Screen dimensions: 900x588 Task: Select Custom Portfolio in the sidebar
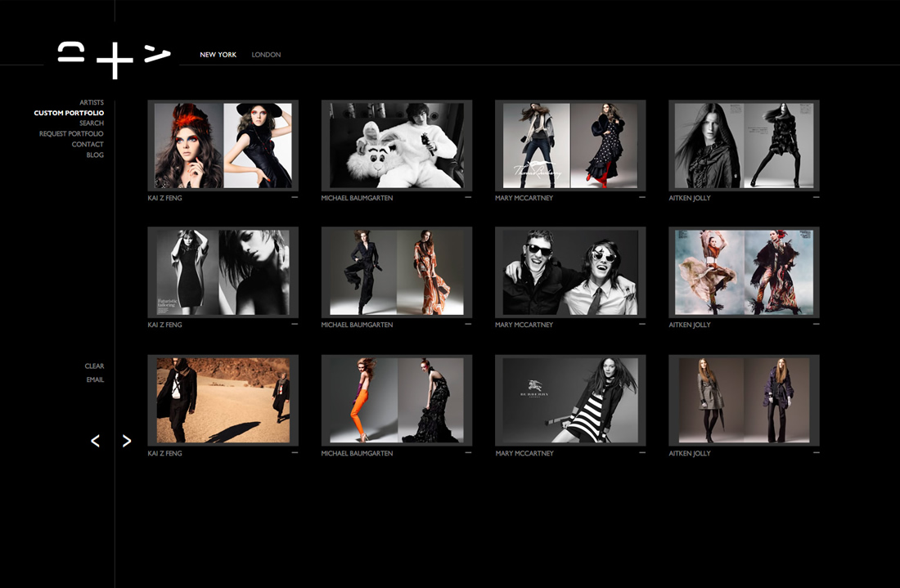pyautogui.click(x=69, y=113)
